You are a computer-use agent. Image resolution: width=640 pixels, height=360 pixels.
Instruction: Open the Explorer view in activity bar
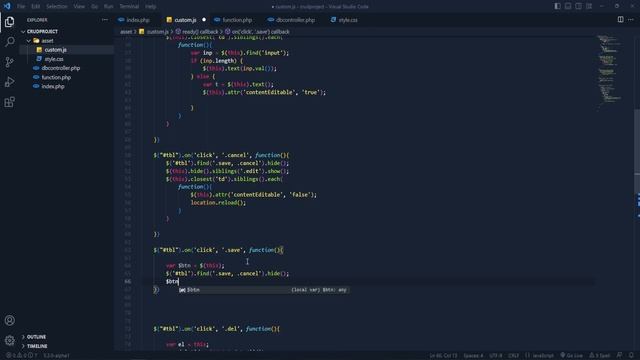point(9,22)
